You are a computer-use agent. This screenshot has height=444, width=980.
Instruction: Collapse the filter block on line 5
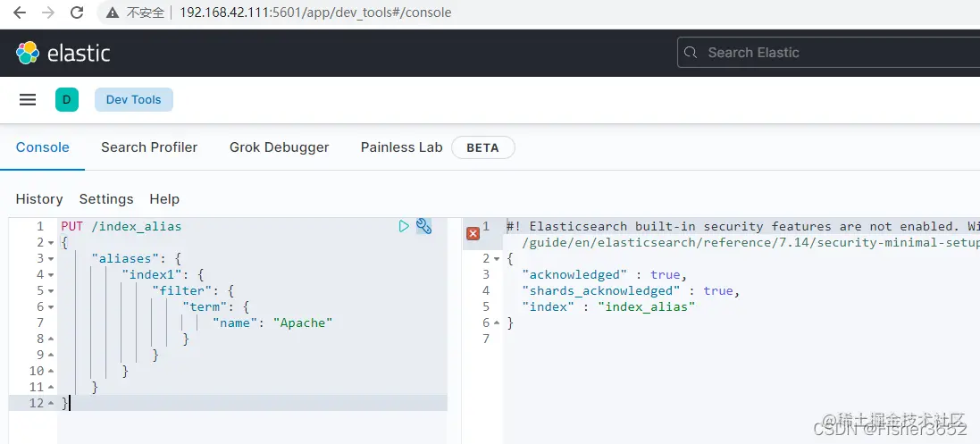pyautogui.click(x=51, y=291)
